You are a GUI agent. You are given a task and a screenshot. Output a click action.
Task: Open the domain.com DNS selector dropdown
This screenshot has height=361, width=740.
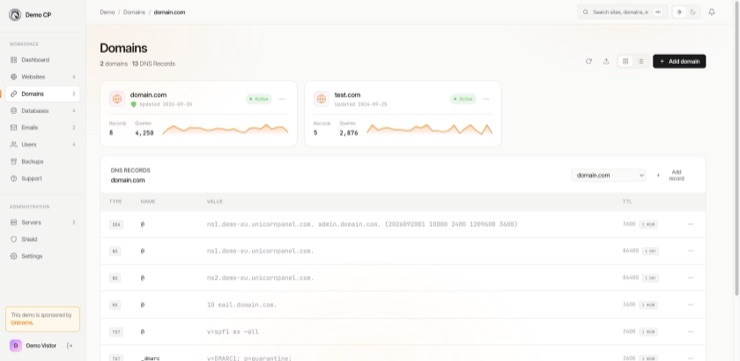pos(609,175)
